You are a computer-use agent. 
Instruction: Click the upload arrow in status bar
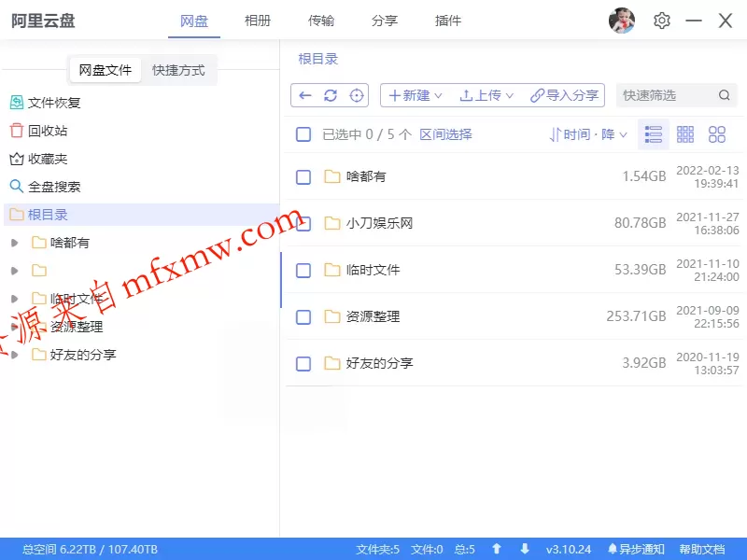pos(497,549)
